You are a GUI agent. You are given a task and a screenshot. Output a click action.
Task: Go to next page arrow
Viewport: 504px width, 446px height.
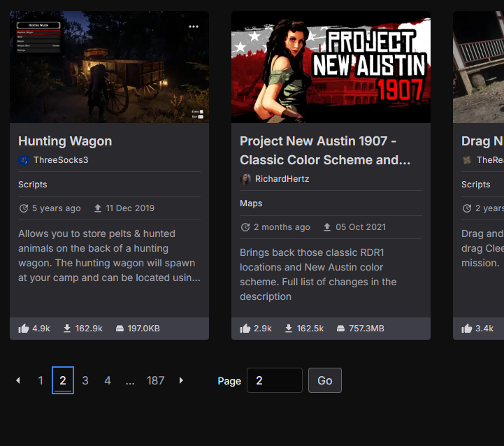pos(181,380)
